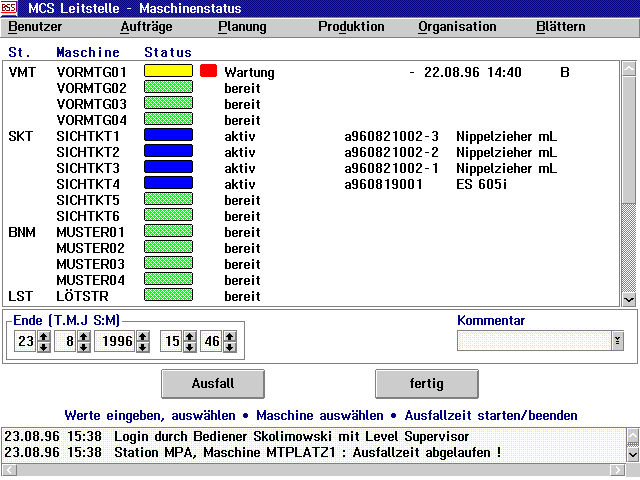Click the green status indicator for SICHTKT5
This screenshot has width=640, height=480.
click(x=168, y=200)
